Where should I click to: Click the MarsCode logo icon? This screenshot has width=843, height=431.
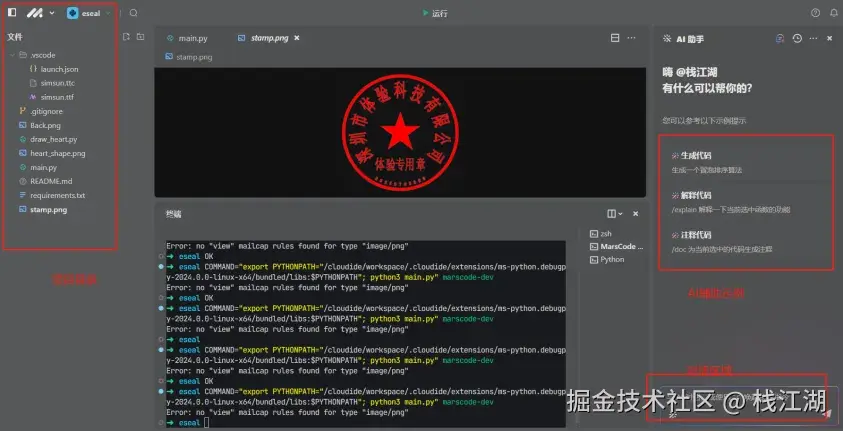click(35, 13)
